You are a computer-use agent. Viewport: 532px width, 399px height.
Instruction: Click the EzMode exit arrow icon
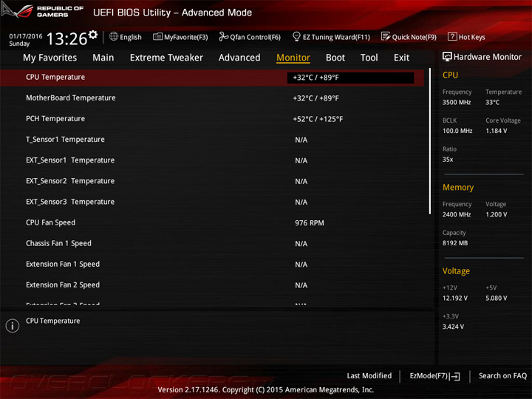(455, 376)
